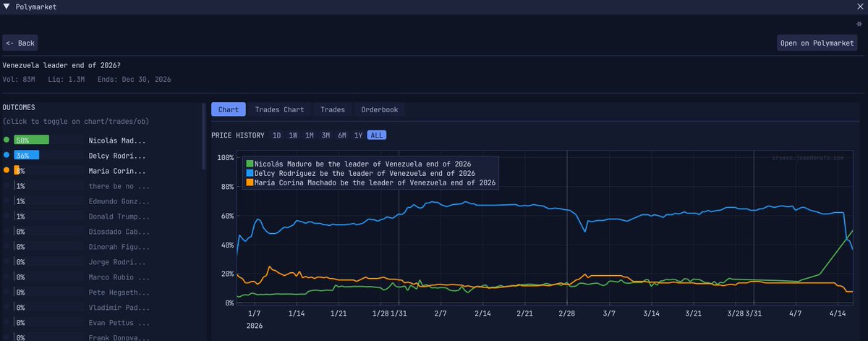Click the outcomes list scrollbar
Image resolution: width=868 pixels, height=341 pixels.
point(203,138)
